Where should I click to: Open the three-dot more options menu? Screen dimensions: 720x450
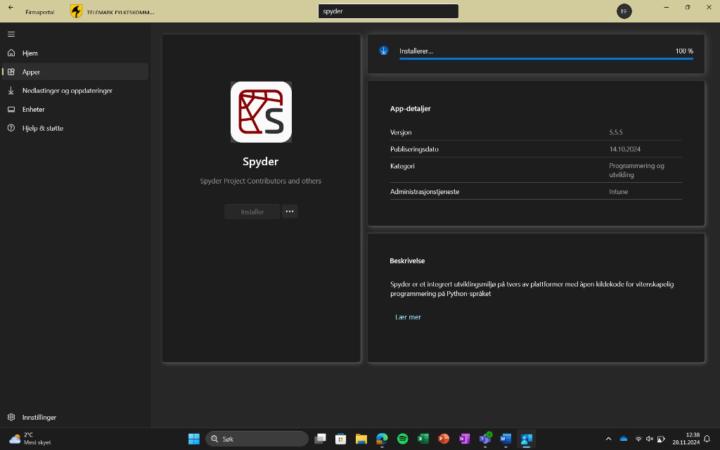click(x=290, y=211)
